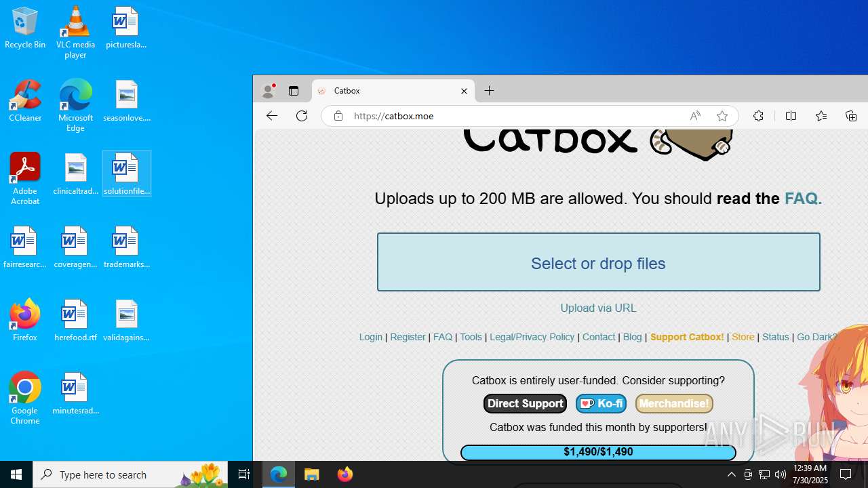Image resolution: width=868 pixels, height=488 pixels.
Task: Open volume control in tray
Action: click(781, 474)
